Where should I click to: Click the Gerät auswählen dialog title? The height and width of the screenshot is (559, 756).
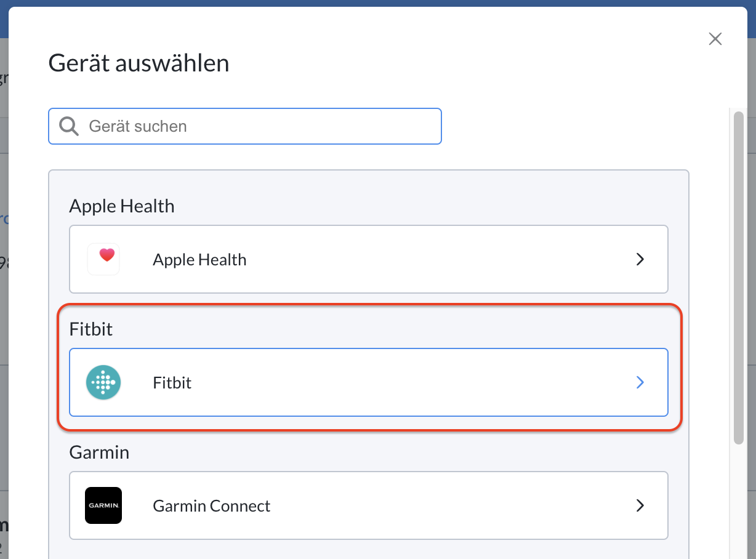coord(139,63)
